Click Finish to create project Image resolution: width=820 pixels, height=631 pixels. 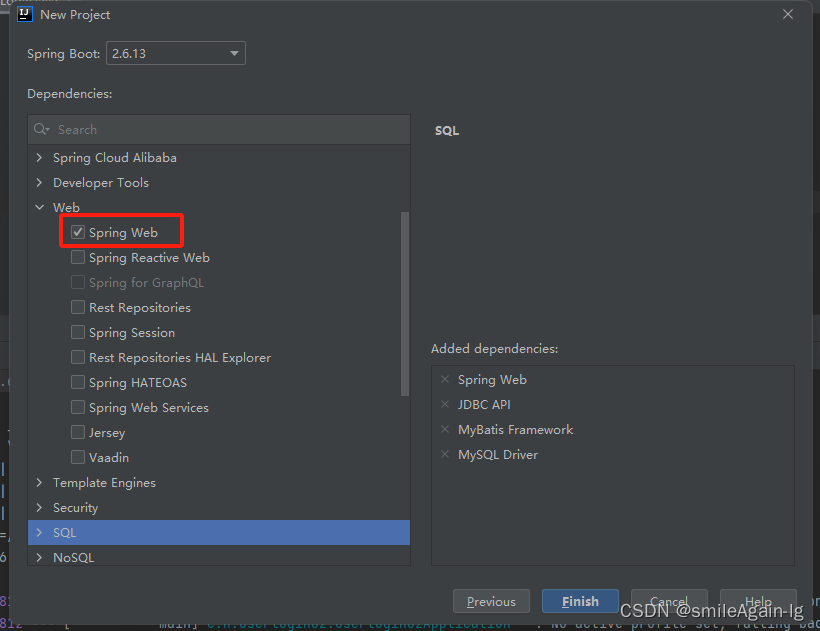(580, 601)
